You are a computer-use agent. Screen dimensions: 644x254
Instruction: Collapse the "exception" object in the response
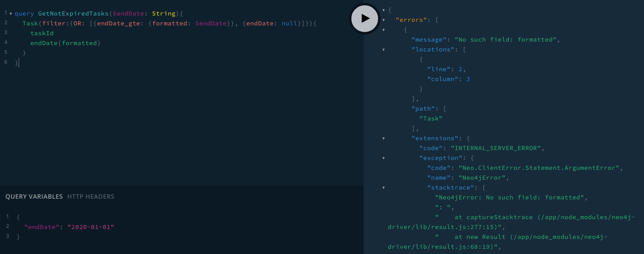click(384, 158)
